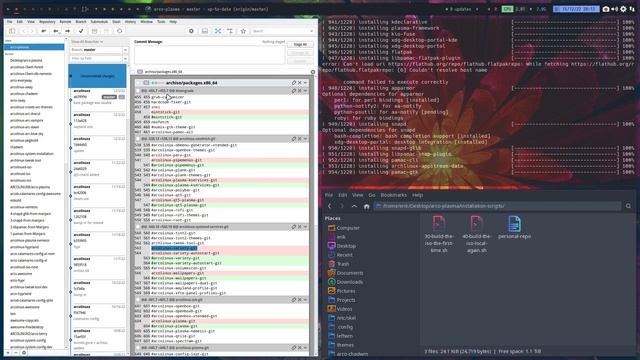Click the tree view mode icon in toolbar
The height and width of the screenshot is (360, 640).
click(x=230, y=31)
